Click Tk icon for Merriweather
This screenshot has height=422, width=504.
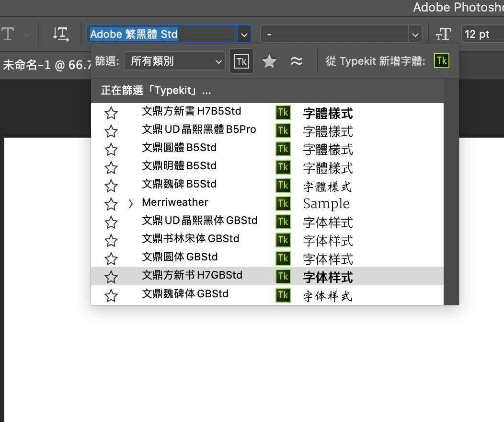[x=283, y=204]
